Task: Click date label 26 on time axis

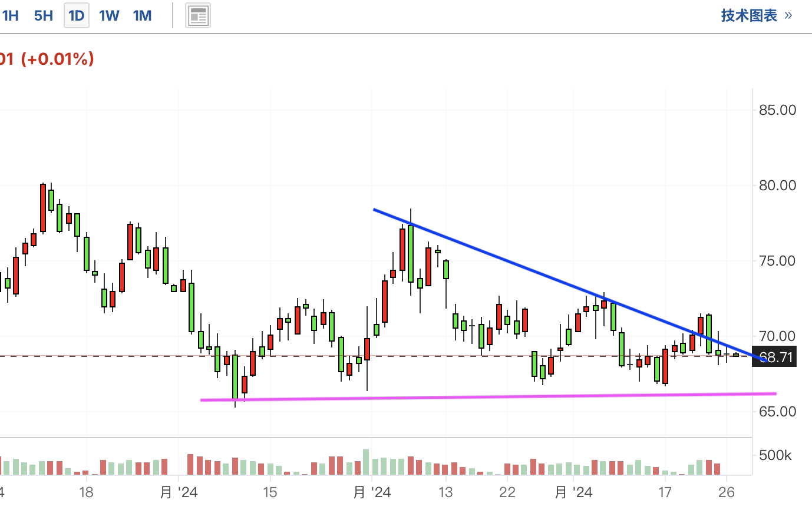Action: tap(727, 492)
